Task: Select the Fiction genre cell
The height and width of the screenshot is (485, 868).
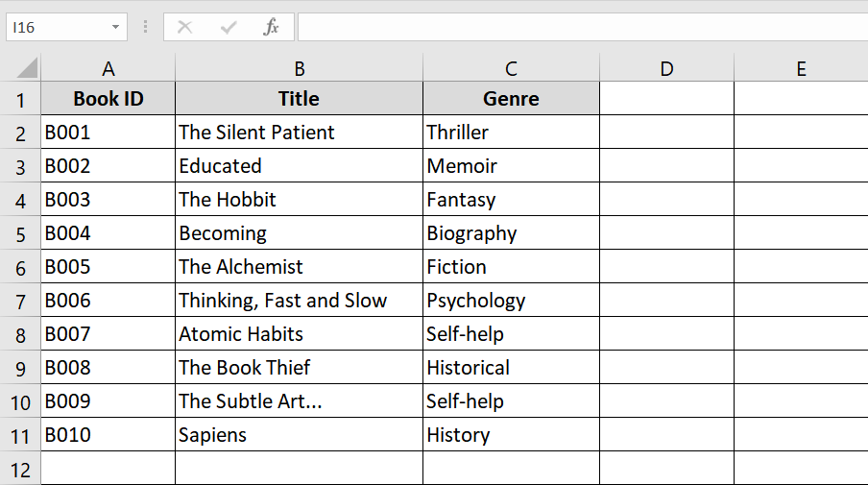Action: [511, 267]
